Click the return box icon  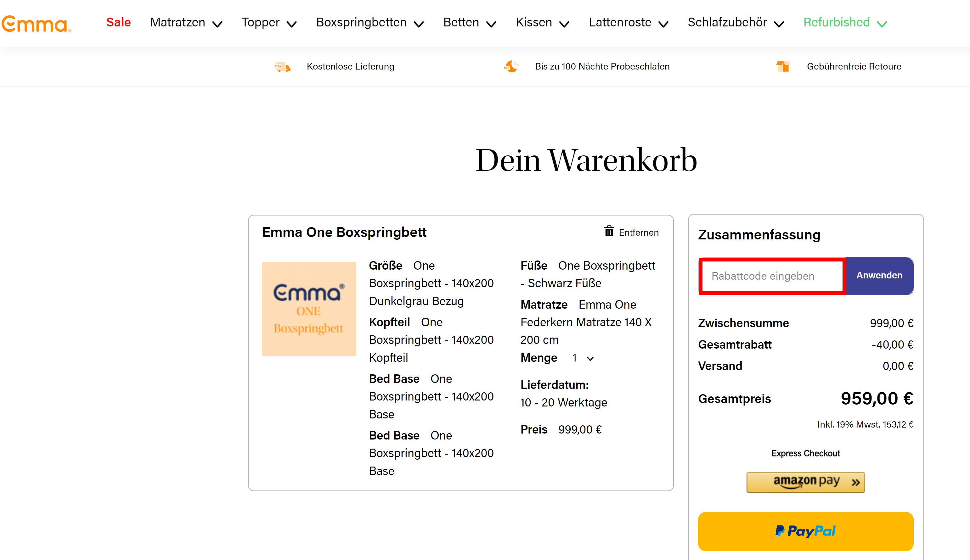(x=783, y=66)
